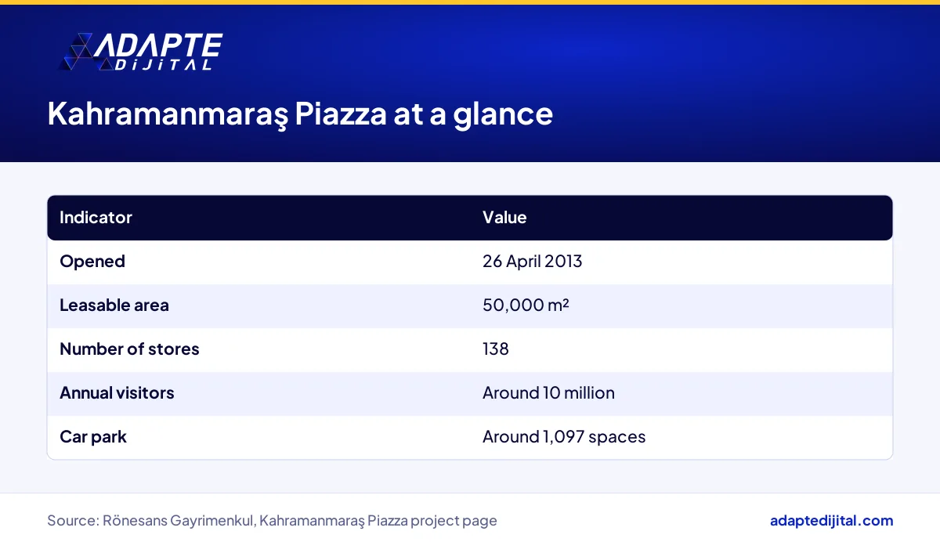Click the 'Annual visitors' row label
Screen dimensions: 940x560
coord(117,393)
